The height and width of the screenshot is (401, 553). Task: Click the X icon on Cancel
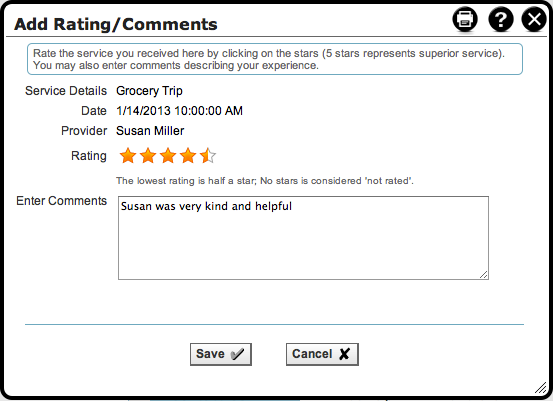(344, 354)
